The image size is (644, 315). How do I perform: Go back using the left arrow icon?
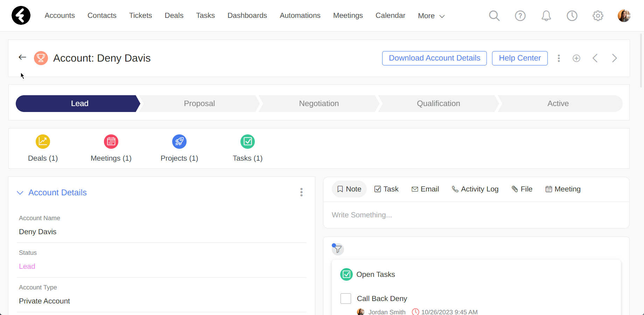22,57
